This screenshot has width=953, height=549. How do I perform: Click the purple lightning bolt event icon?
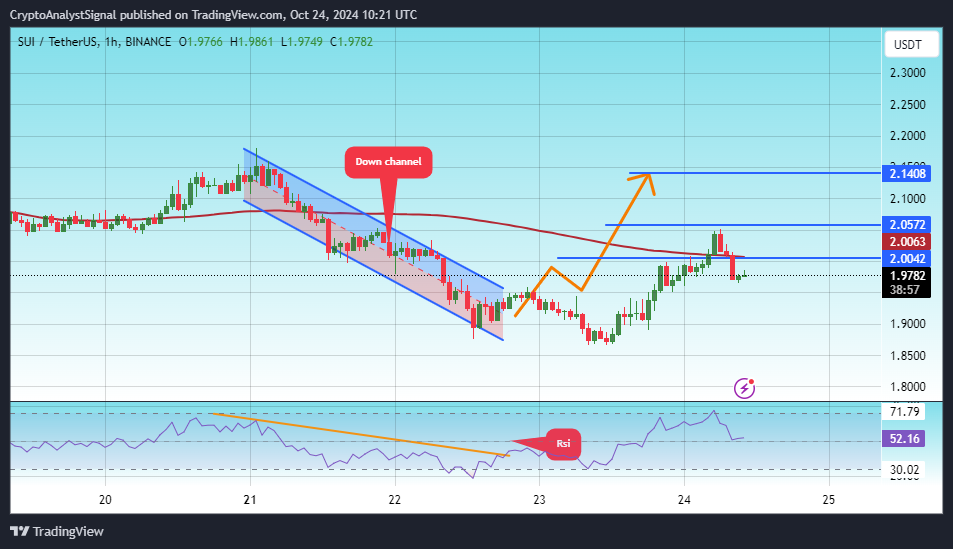pos(745,387)
